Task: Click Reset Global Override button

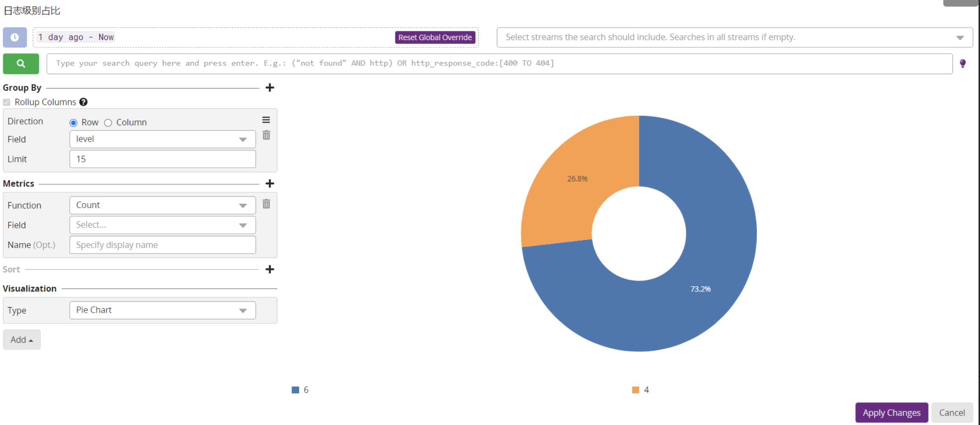Action: 435,37
